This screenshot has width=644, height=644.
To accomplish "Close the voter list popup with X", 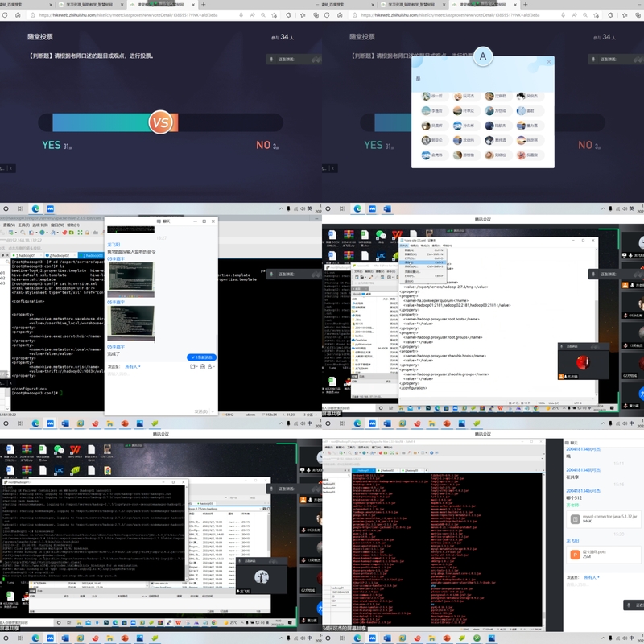I will (550, 61).
